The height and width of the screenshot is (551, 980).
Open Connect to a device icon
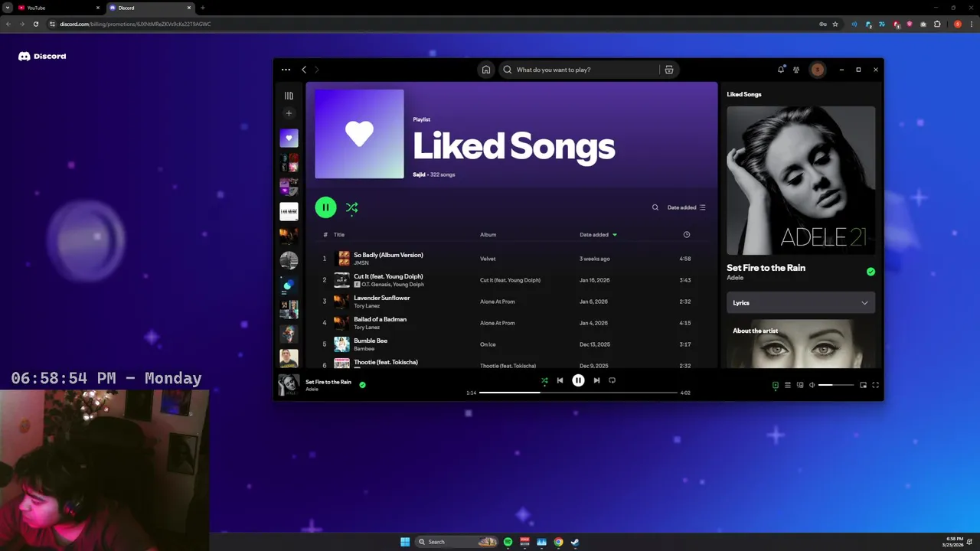(800, 385)
